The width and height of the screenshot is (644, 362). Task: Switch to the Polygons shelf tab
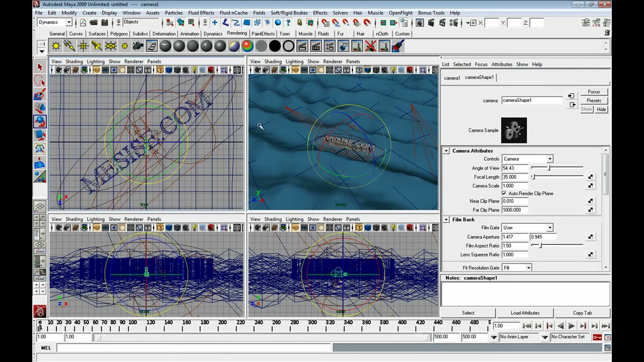pos(119,34)
